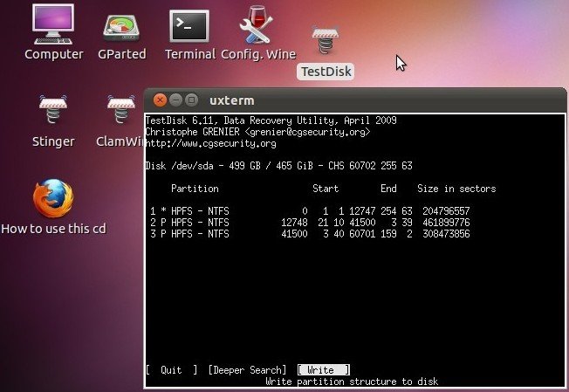Click the Christophe GRENIER author line
The width and height of the screenshot is (569, 392).
coord(257,132)
